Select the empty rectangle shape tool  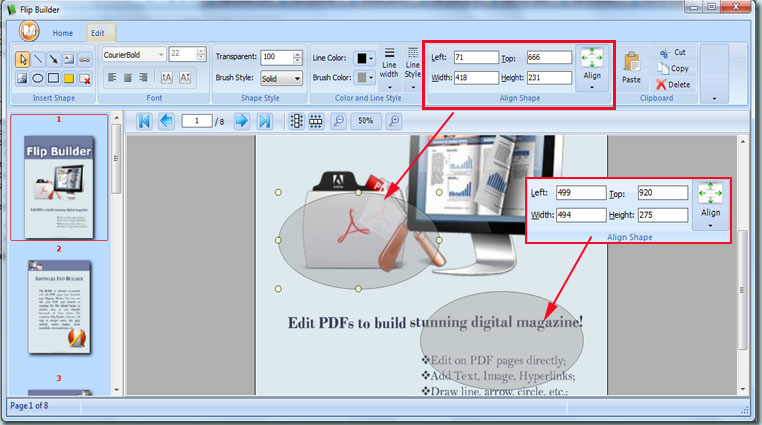53,78
